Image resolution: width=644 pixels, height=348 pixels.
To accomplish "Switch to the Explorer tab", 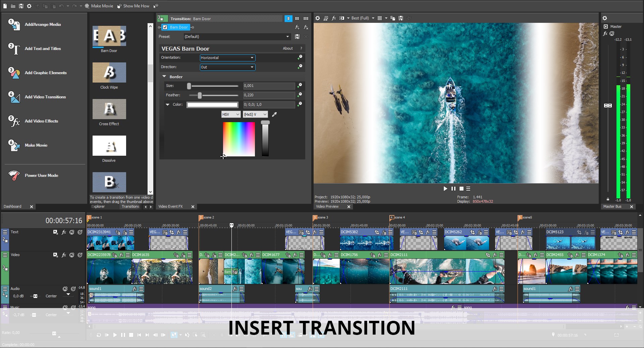I will point(99,206).
